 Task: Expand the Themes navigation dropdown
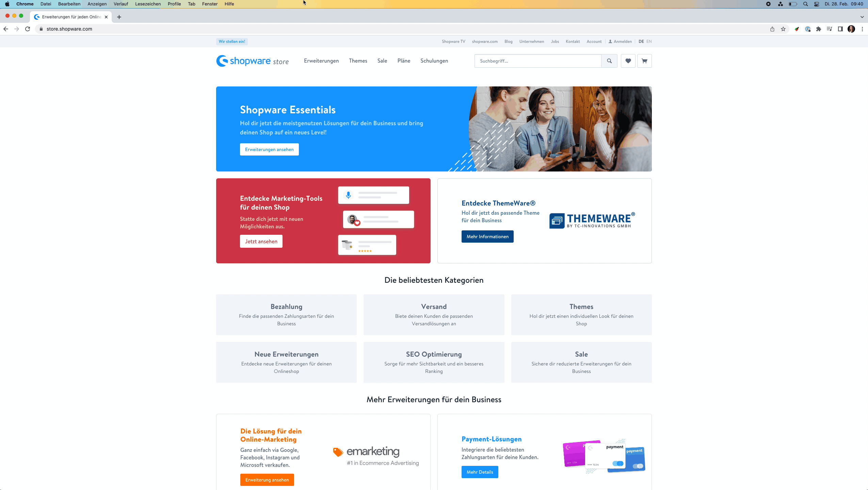click(358, 61)
